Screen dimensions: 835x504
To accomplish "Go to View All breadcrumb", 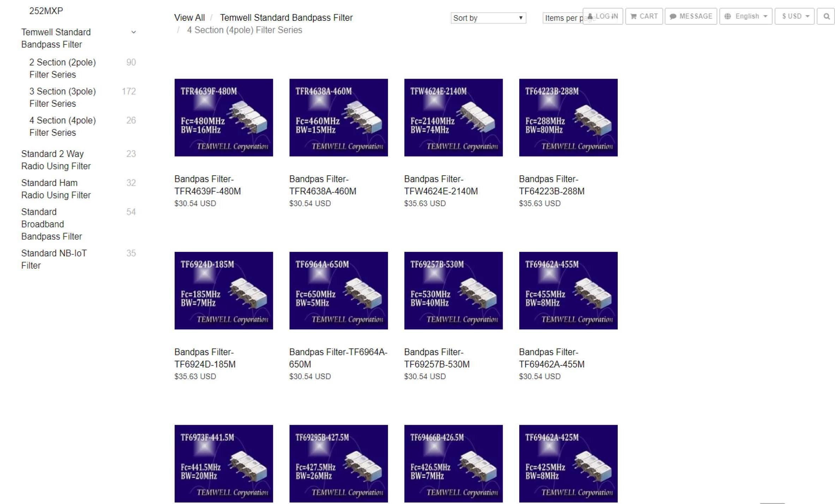I will coord(189,18).
